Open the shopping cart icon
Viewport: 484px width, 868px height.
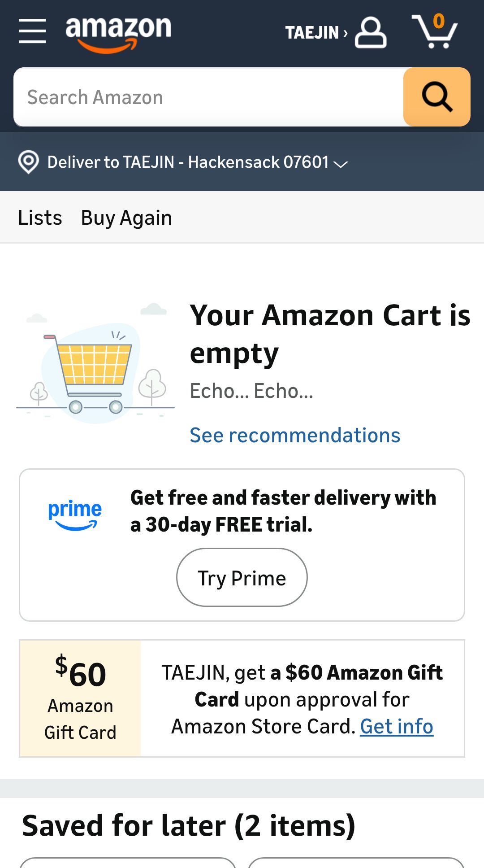pyautogui.click(x=435, y=31)
